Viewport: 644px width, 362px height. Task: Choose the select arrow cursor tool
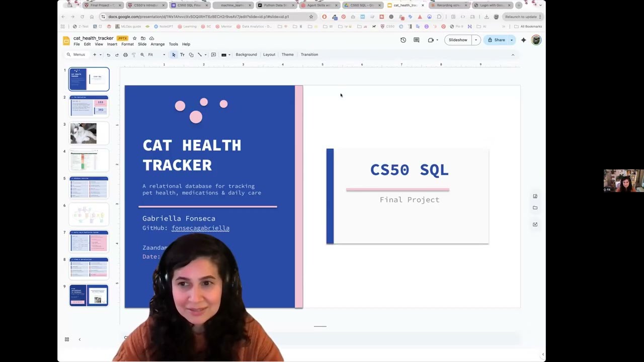coord(174,54)
